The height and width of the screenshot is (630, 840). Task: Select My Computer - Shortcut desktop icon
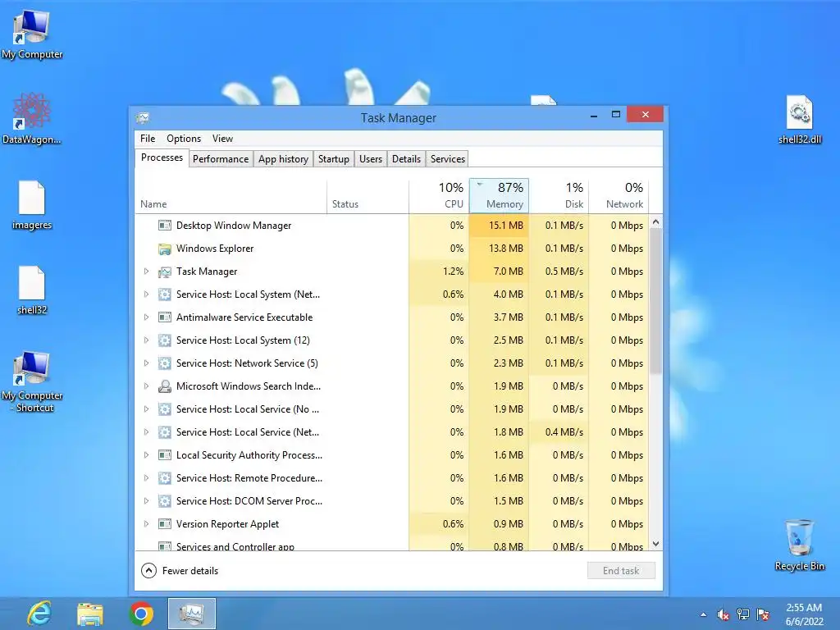point(32,382)
